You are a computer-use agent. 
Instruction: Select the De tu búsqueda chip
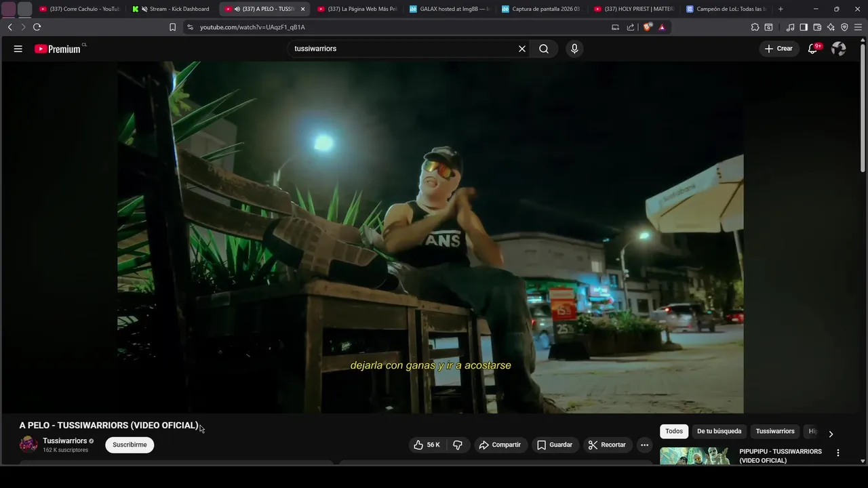[x=719, y=431]
